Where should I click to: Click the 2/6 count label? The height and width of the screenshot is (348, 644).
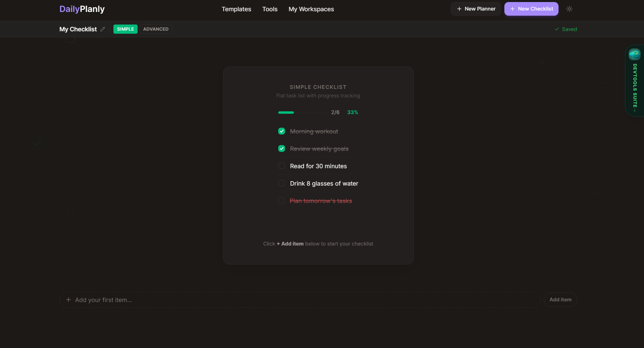pyautogui.click(x=335, y=112)
